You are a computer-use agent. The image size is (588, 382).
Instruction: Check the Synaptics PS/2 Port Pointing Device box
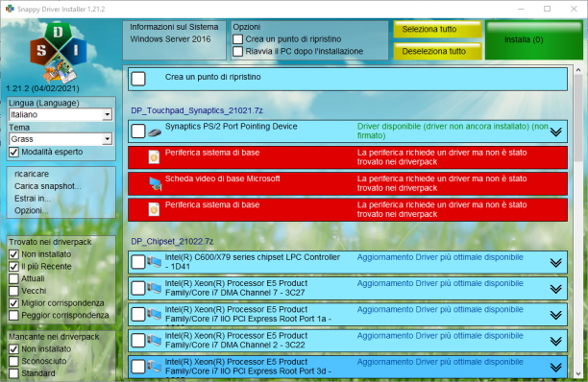pyautogui.click(x=138, y=131)
